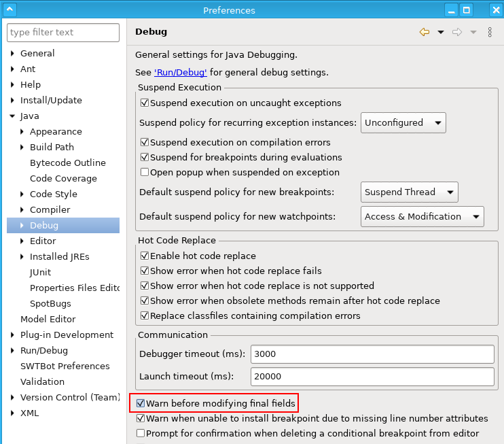Select SWTBot Preferences page
Screen dimensions: 504x444
pos(65,366)
